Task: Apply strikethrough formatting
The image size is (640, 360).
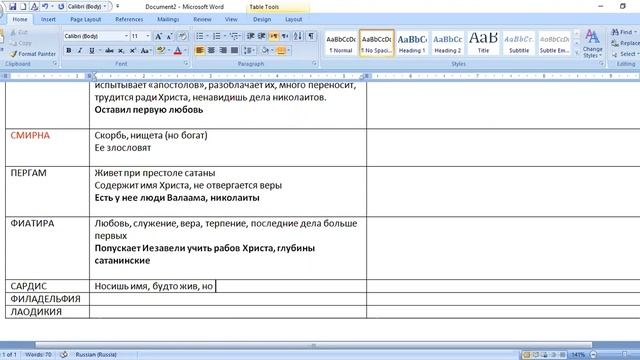Action: (109, 51)
